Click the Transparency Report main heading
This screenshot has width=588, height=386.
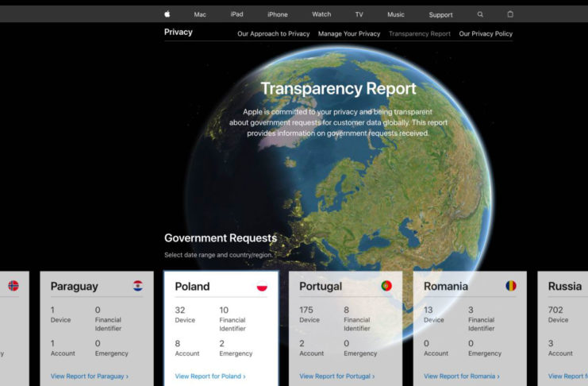point(338,89)
